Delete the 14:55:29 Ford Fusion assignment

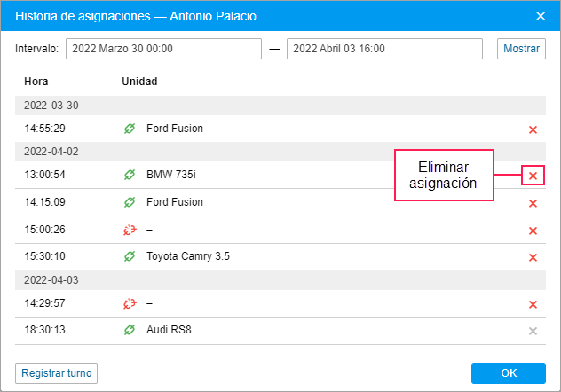tap(533, 129)
